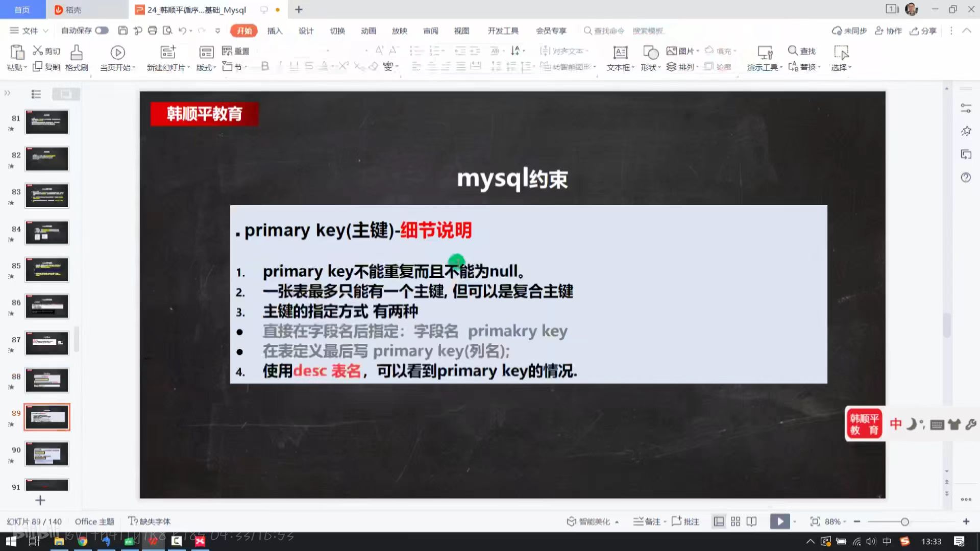This screenshot has width=980, height=551.
Task: Click the Not Synced (未同步) button
Action: point(849,31)
